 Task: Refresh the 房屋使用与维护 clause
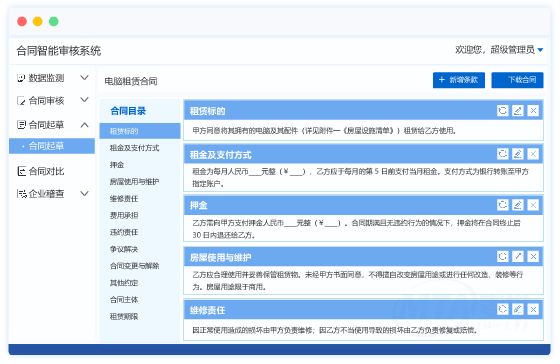point(502,256)
